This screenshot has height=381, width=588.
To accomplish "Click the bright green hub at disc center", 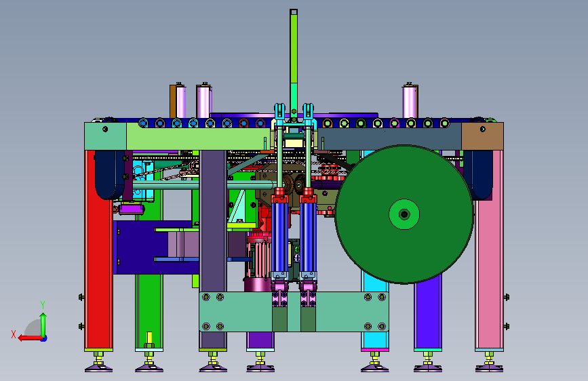I will pos(404,214).
